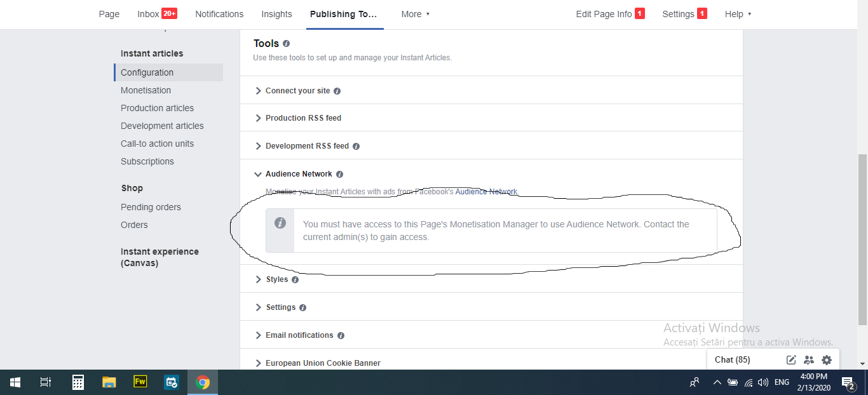
Task: Open Adobe Fireworks from the taskbar
Action: click(140, 382)
